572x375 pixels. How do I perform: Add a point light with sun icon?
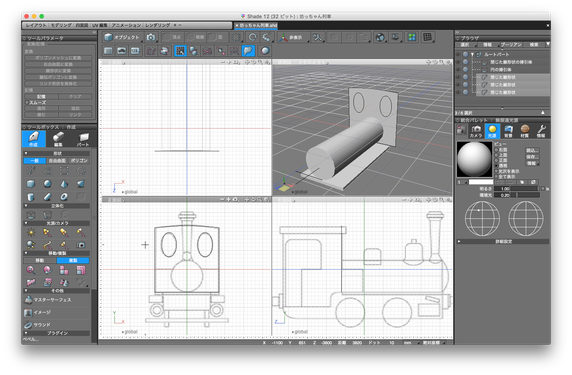tap(31, 232)
